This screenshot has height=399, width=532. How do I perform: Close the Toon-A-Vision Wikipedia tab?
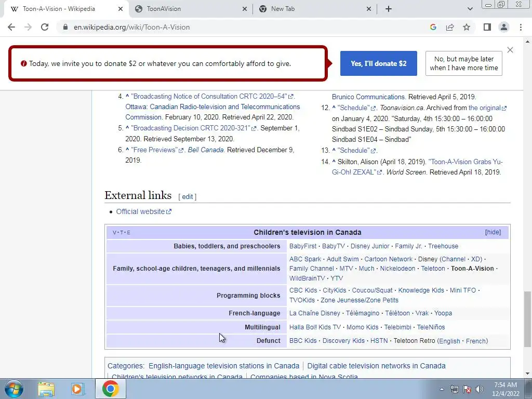pyautogui.click(x=121, y=9)
